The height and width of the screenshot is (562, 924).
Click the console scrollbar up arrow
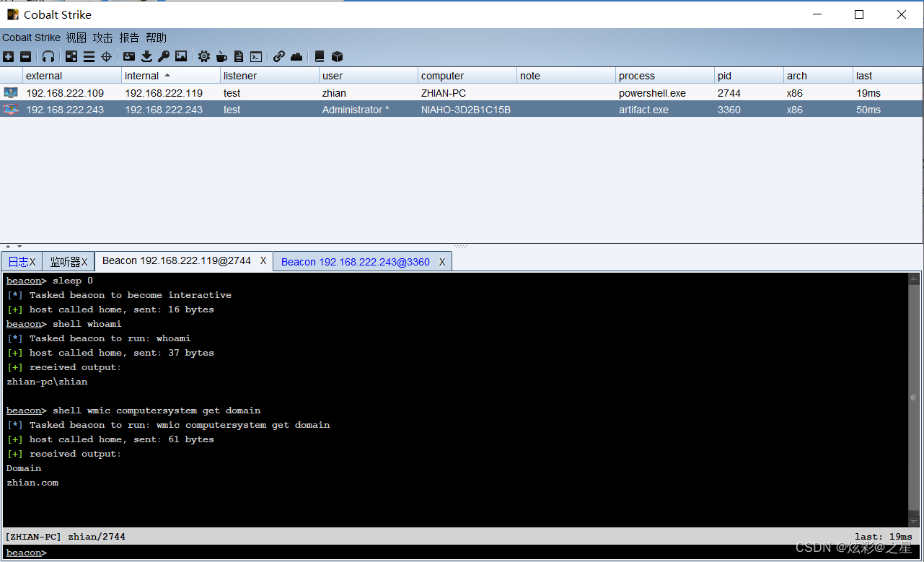coord(914,279)
